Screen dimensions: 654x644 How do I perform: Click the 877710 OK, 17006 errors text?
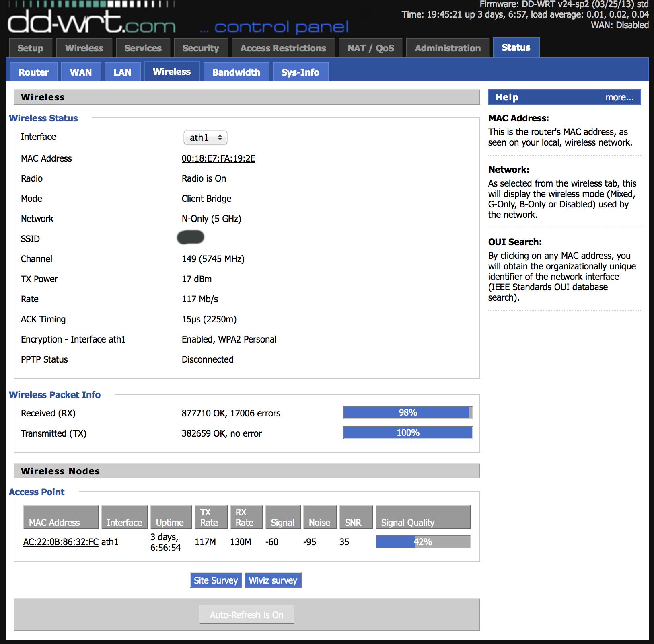(x=231, y=413)
